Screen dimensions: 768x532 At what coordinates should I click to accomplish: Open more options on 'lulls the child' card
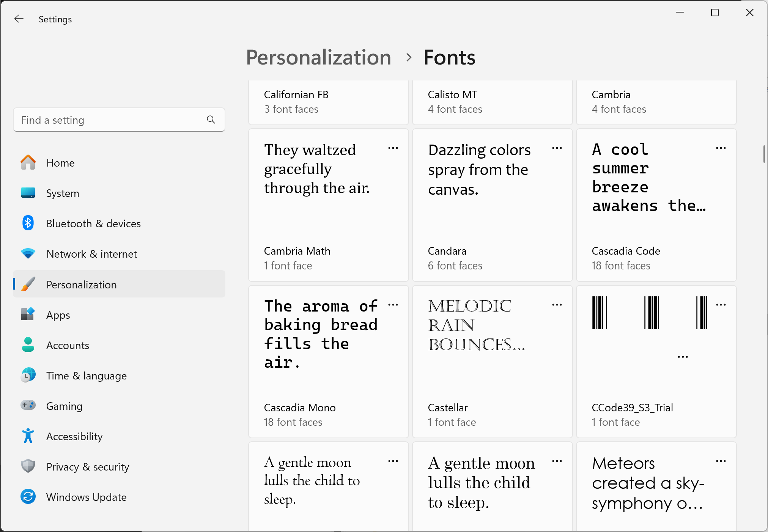557,461
